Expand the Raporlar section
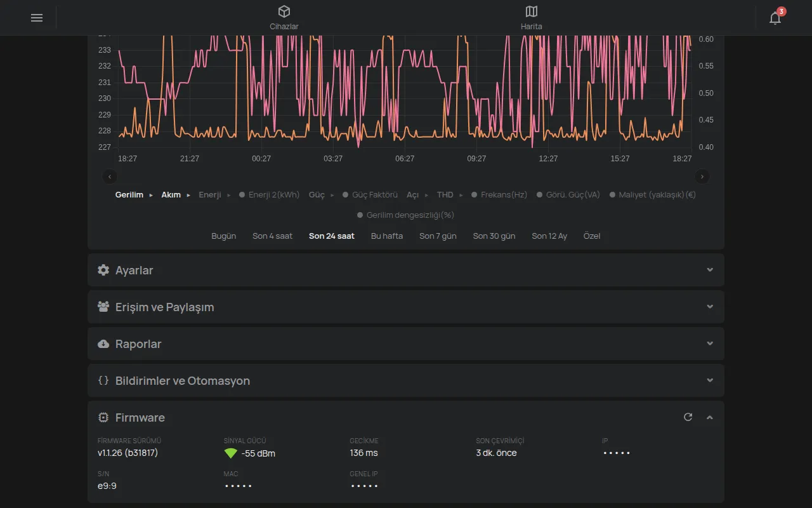Screen dimensions: 812x508 coord(406,344)
